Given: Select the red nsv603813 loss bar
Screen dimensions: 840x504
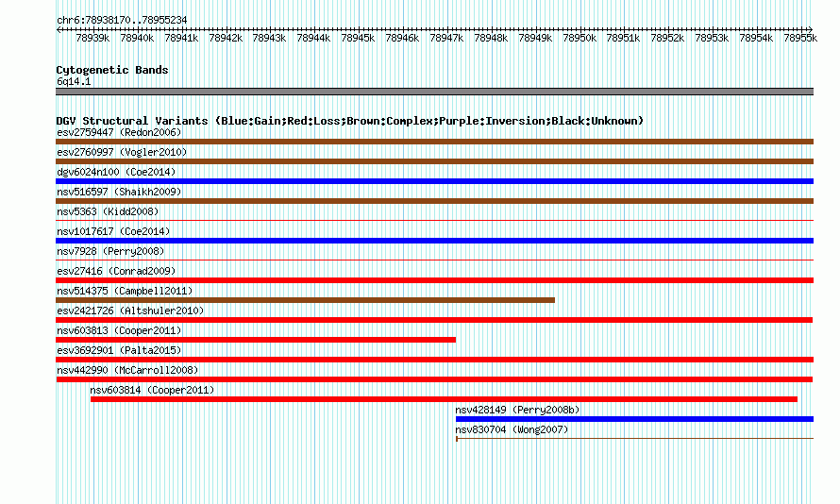Looking at the screenshot, I should pyautogui.click(x=256, y=340).
